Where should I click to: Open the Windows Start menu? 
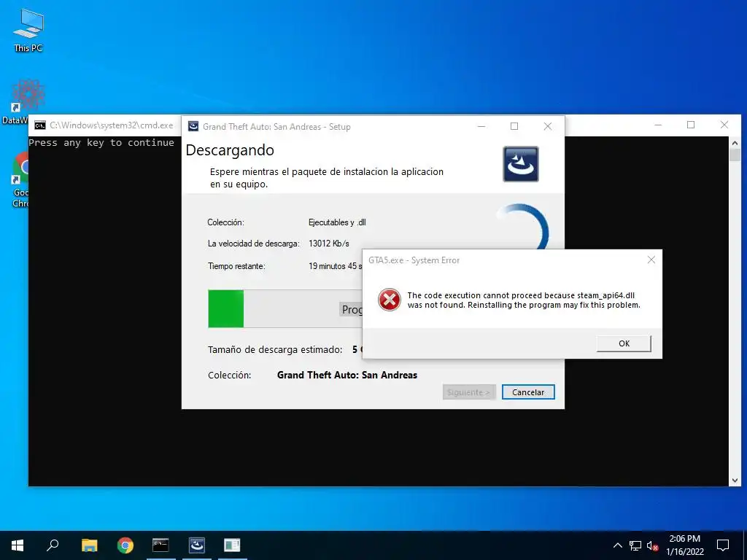18,545
